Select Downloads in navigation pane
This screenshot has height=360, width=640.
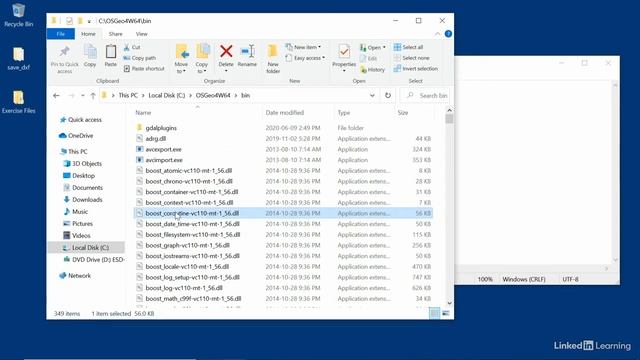point(83,200)
